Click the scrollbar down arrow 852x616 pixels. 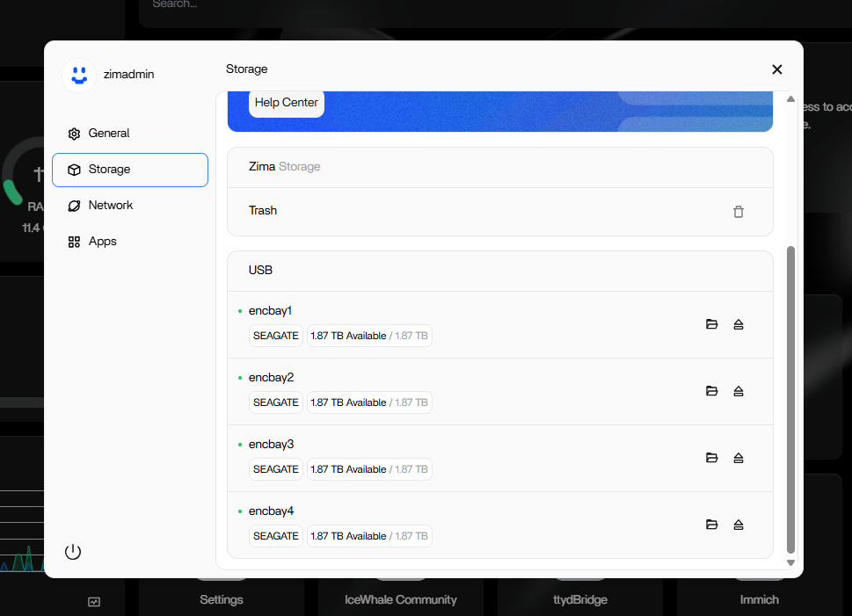[790, 562]
